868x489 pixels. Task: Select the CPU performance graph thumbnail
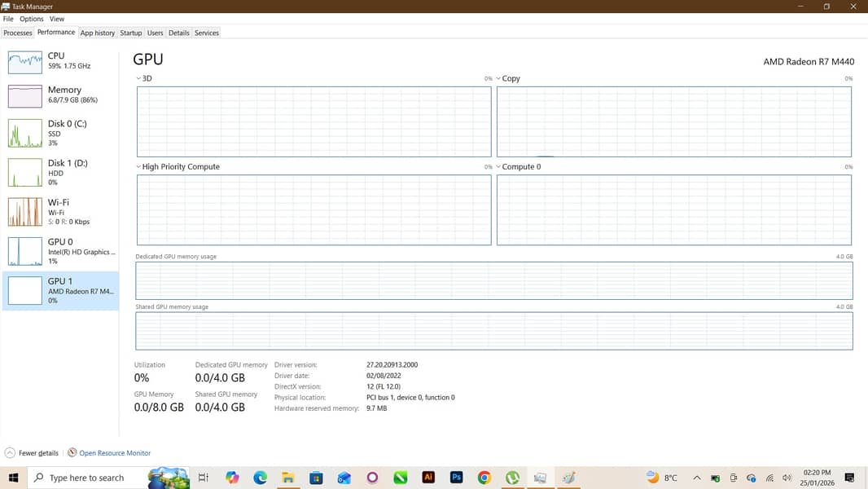24,61
